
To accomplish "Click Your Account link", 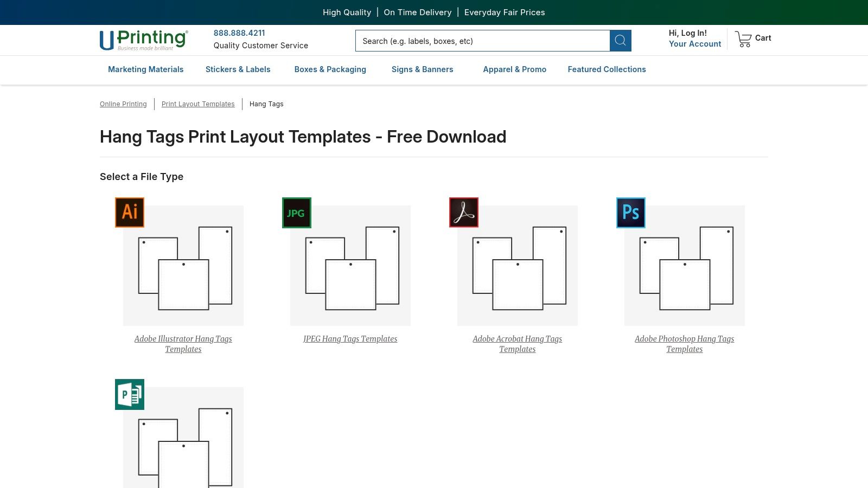I will [x=695, y=44].
